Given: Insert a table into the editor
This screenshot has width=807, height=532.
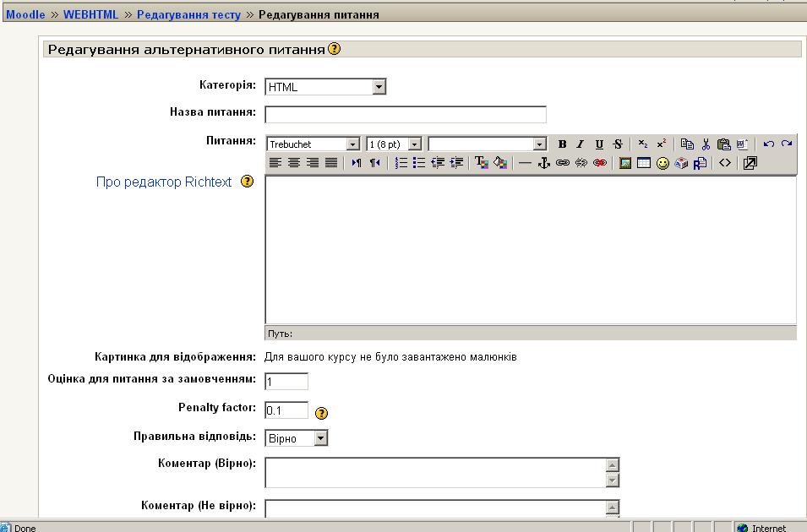Looking at the screenshot, I should pos(644,163).
